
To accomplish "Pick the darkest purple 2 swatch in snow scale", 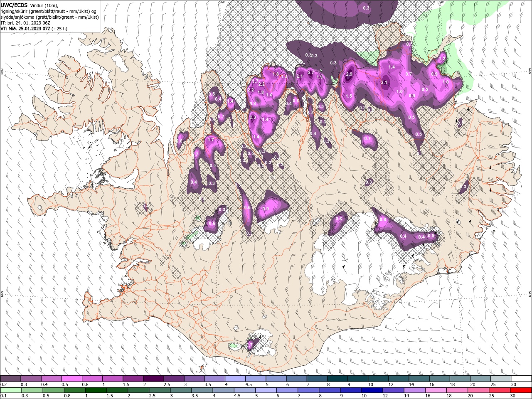I will coord(153,378).
